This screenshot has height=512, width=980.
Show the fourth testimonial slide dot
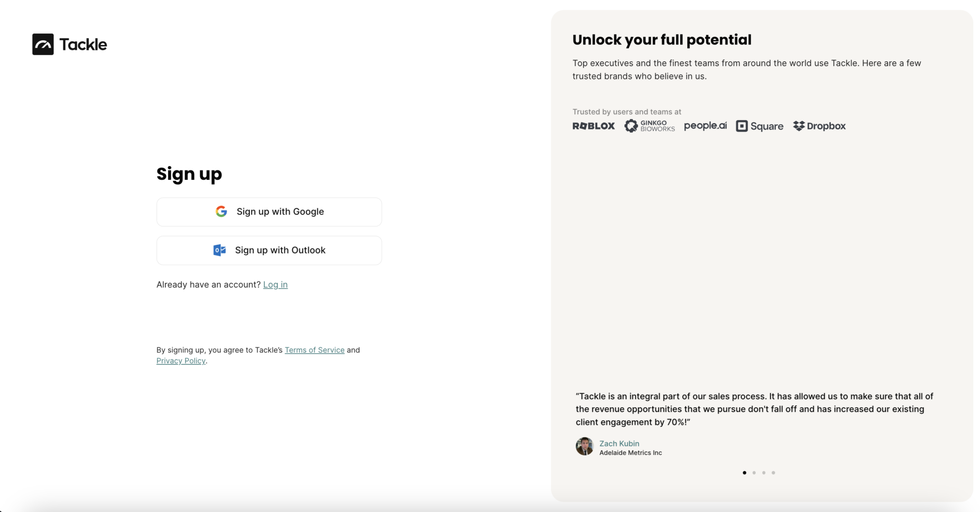pyautogui.click(x=773, y=473)
